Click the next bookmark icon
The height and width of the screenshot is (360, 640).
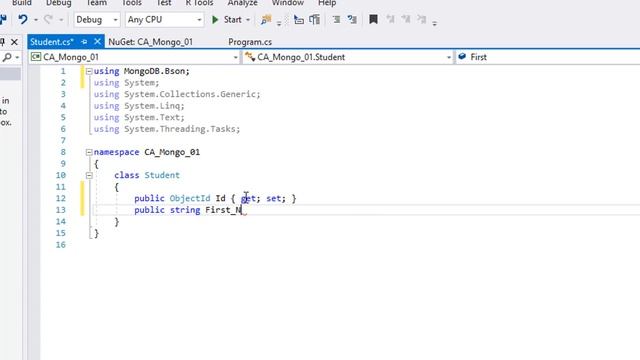406,19
